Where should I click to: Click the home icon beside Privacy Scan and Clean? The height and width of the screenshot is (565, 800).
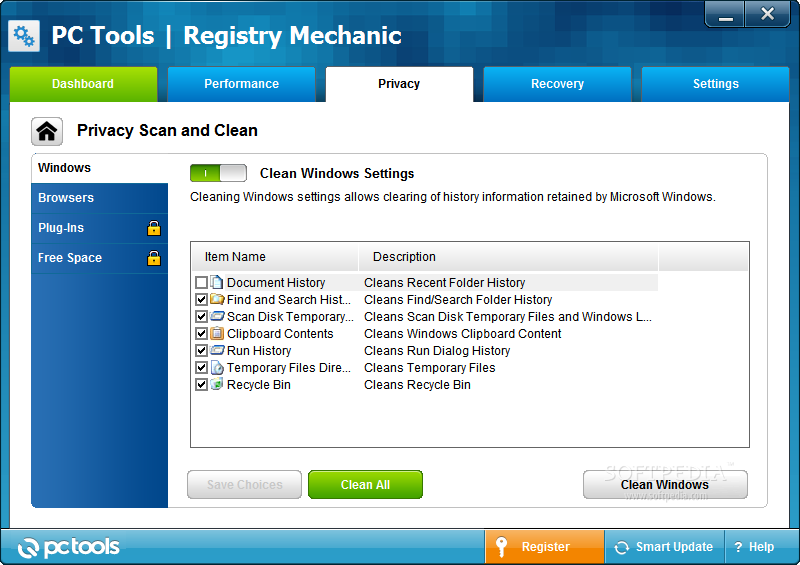pyautogui.click(x=47, y=131)
